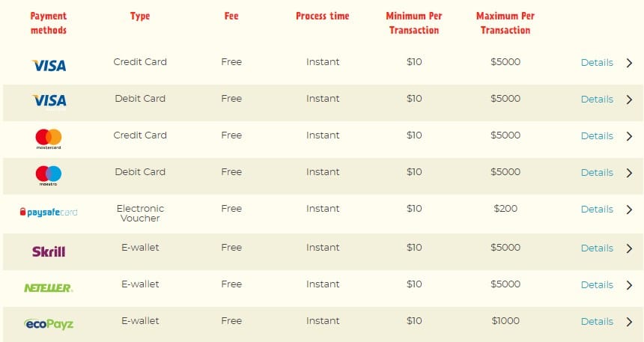Select the Maestro logo
Image resolution: width=644 pixels, height=342 pixels.
[x=49, y=176]
